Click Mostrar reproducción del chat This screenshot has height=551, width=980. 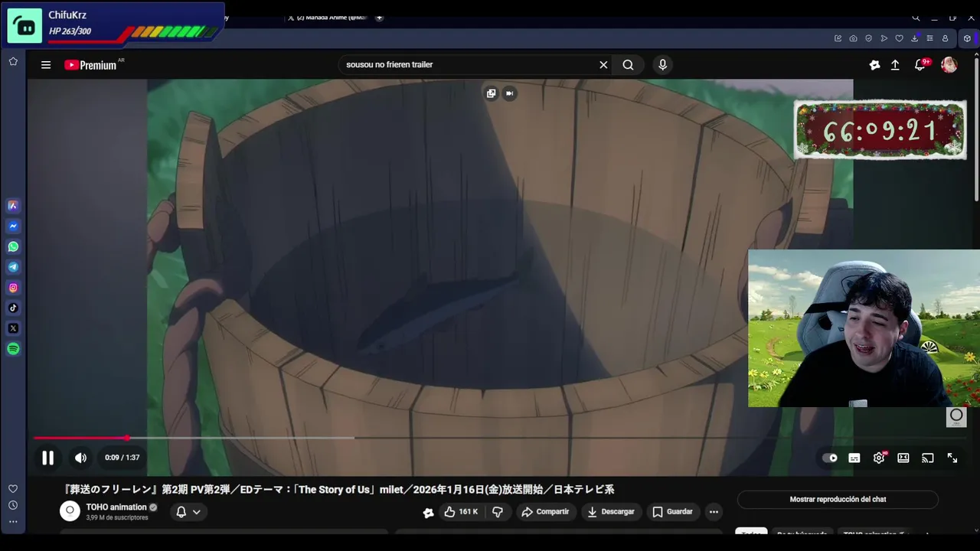(838, 499)
